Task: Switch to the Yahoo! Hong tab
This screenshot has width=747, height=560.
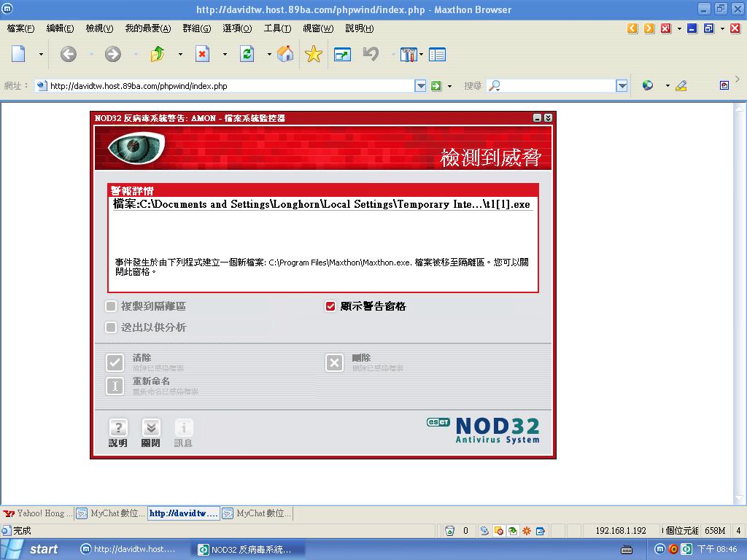Action: point(37,513)
